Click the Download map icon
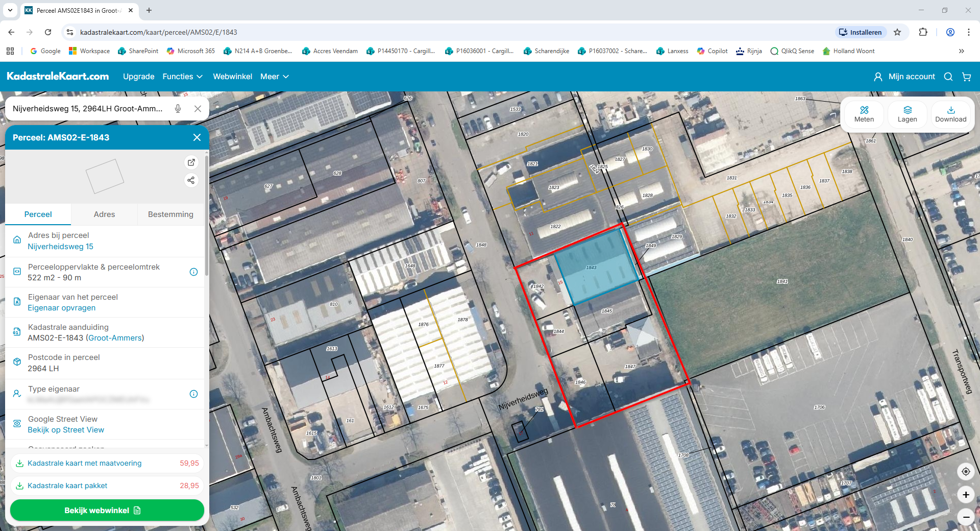Screen dimensions: 980x531 (950, 114)
